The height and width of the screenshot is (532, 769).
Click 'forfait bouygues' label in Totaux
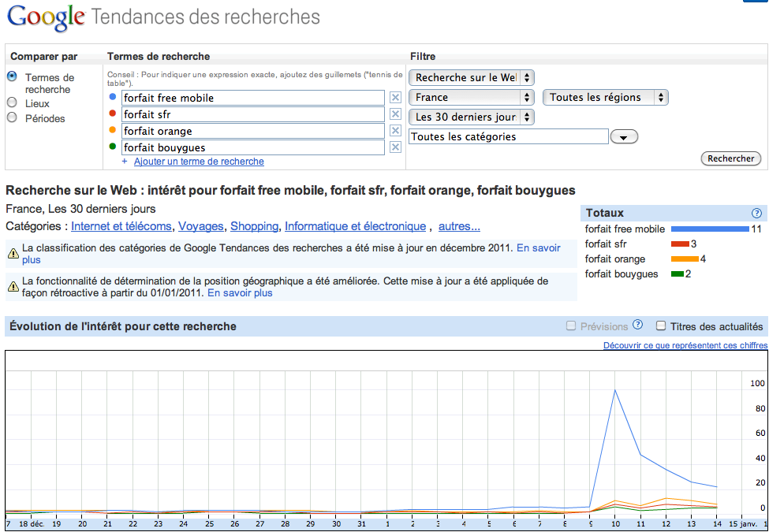tap(622, 273)
